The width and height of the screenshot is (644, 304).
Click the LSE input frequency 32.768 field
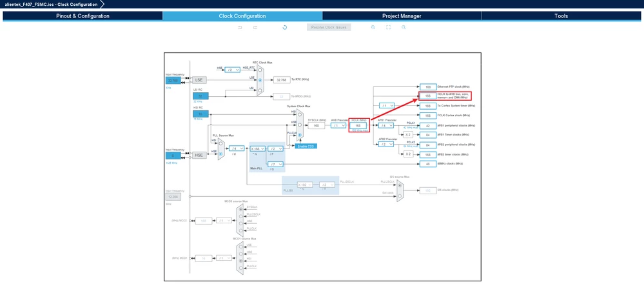click(x=173, y=81)
